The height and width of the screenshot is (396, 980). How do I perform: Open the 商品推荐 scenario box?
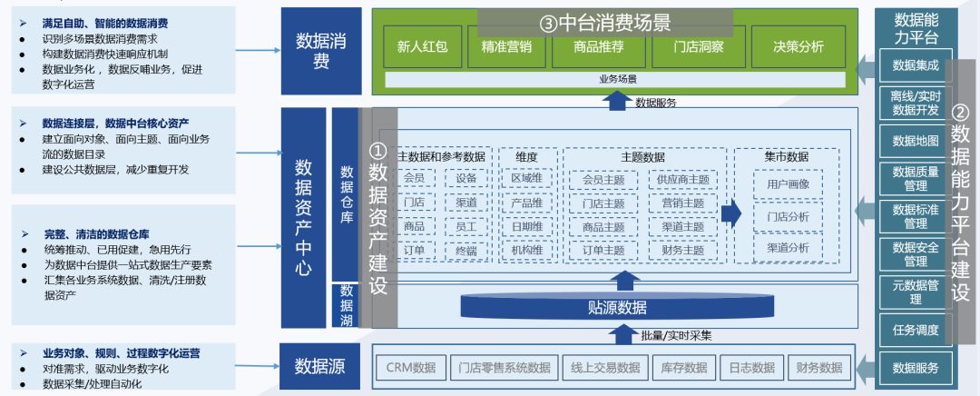pyautogui.click(x=599, y=47)
